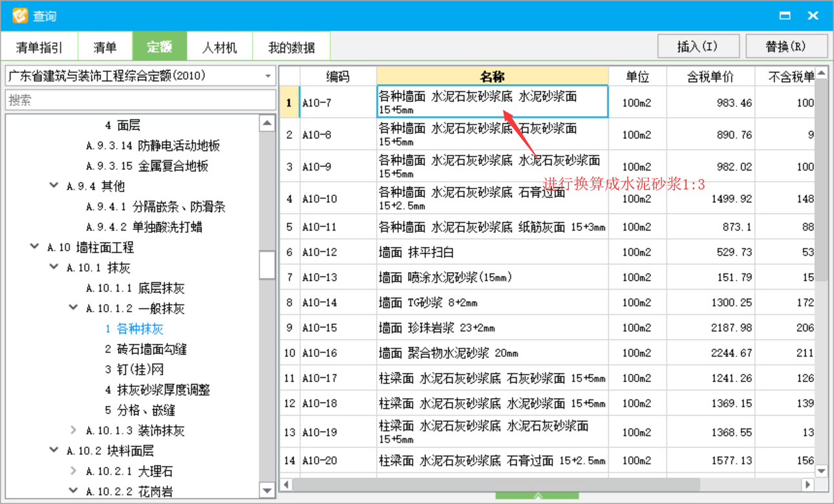Select row 墙面 喷涂水泥砂浆(15mm)

coord(493,277)
